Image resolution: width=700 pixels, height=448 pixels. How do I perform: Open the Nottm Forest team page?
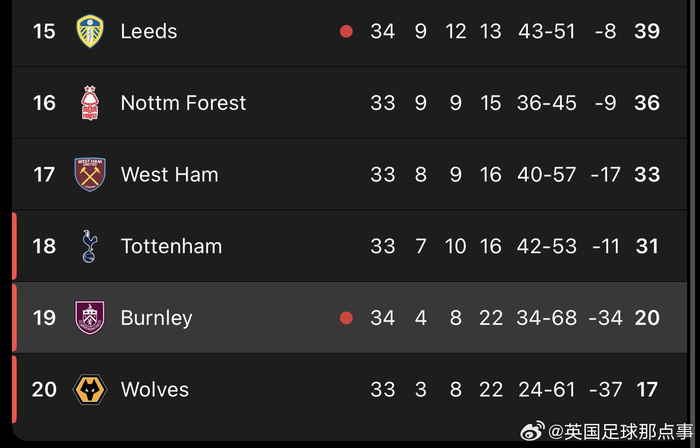pos(183,103)
